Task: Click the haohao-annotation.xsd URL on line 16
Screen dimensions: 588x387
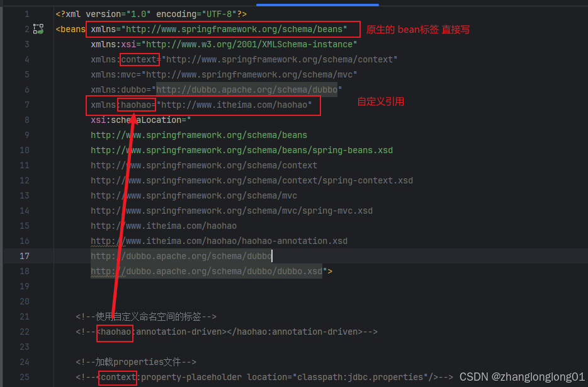Action: 219,241
